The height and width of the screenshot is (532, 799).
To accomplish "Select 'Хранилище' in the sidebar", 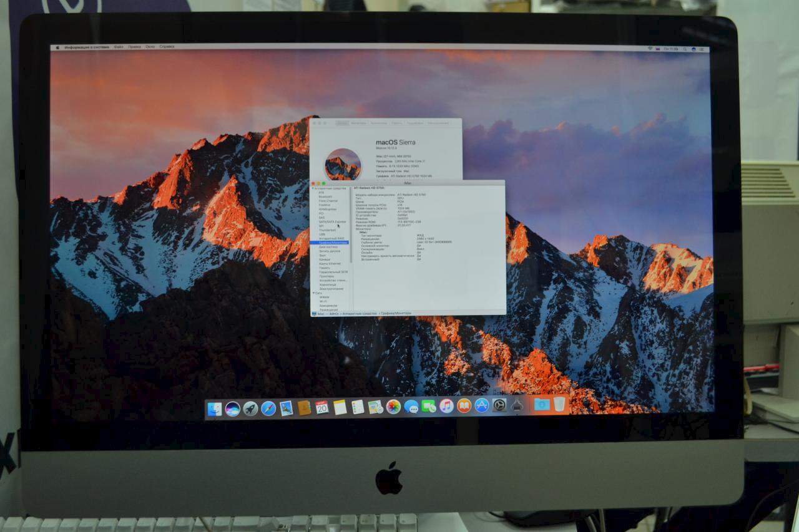I will tap(328, 284).
